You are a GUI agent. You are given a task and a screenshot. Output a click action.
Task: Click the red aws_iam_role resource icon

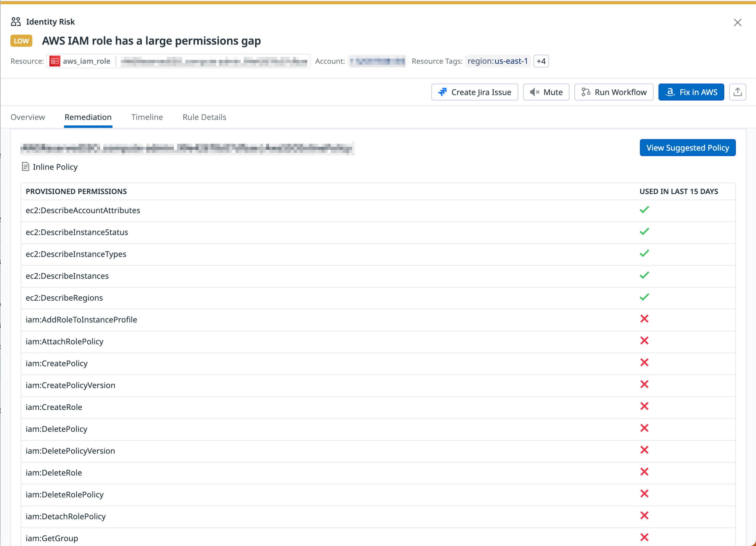coord(55,61)
